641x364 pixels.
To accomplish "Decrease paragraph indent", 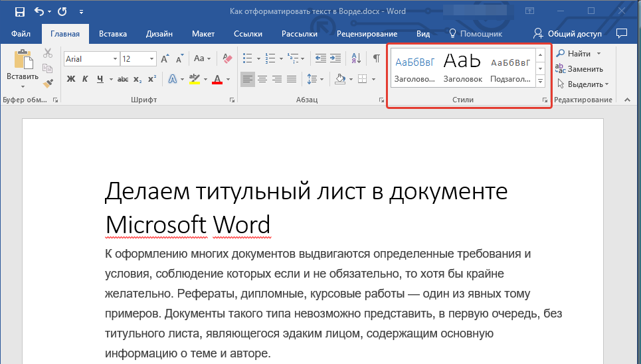I will [320, 58].
